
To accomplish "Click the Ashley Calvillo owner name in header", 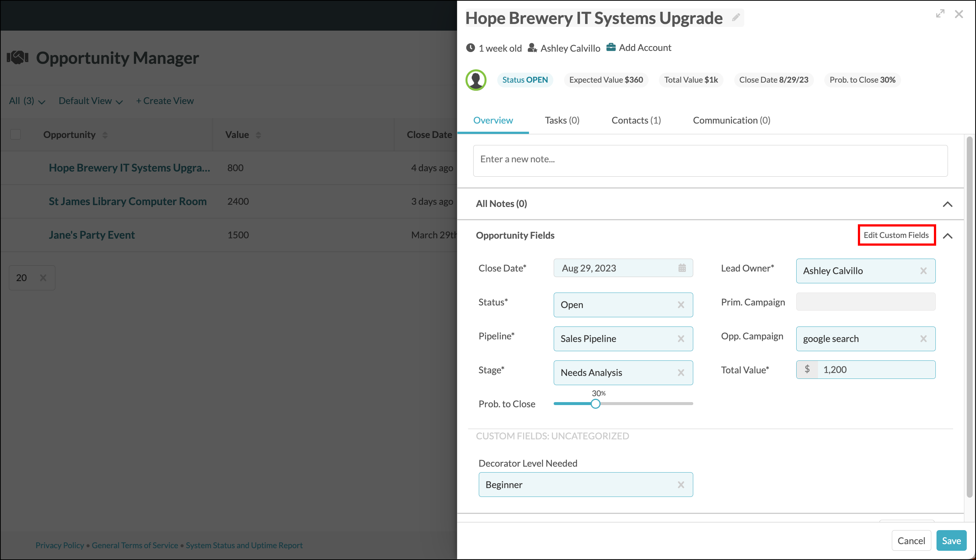I will pyautogui.click(x=570, y=48).
